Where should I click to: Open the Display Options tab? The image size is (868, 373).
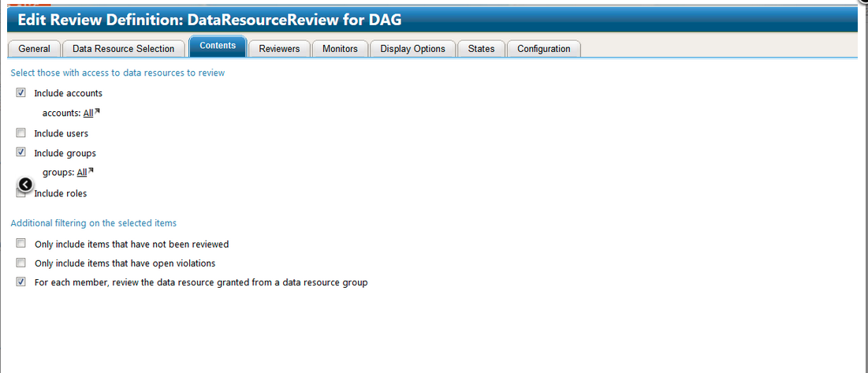[x=412, y=49]
